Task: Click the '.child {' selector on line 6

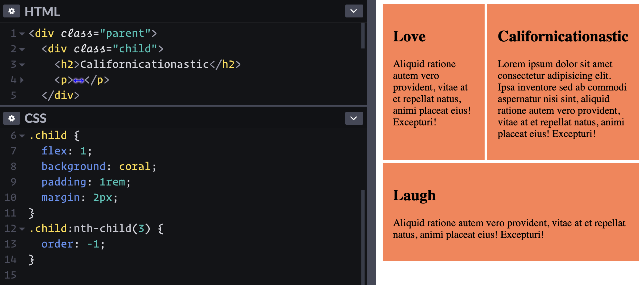Action: pyautogui.click(x=54, y=135)
